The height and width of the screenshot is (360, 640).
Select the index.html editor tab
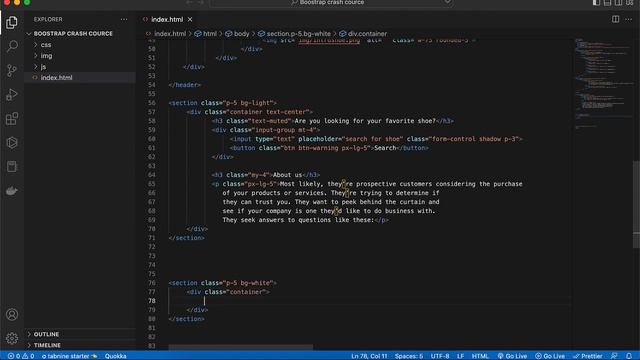[167, 19]
